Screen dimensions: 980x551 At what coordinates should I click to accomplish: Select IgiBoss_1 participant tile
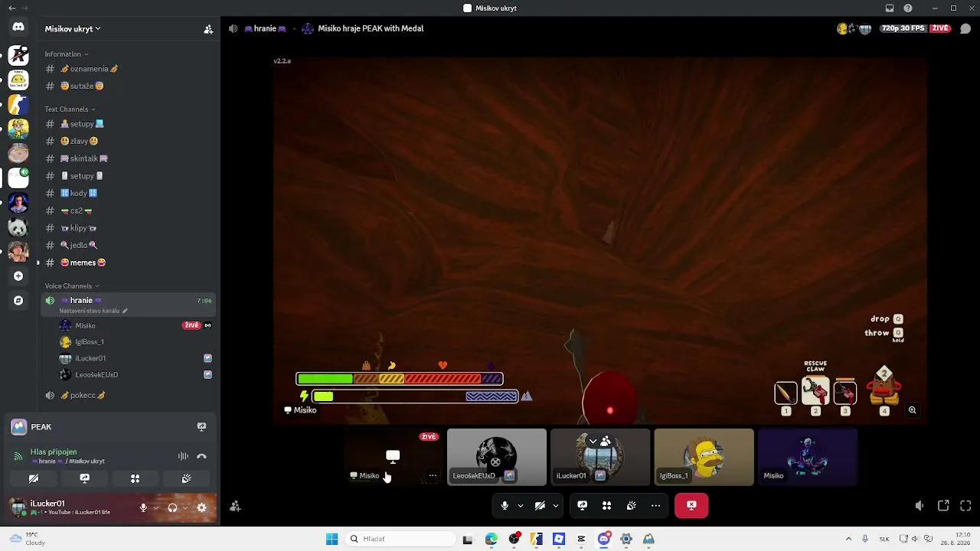coord(704,457)
